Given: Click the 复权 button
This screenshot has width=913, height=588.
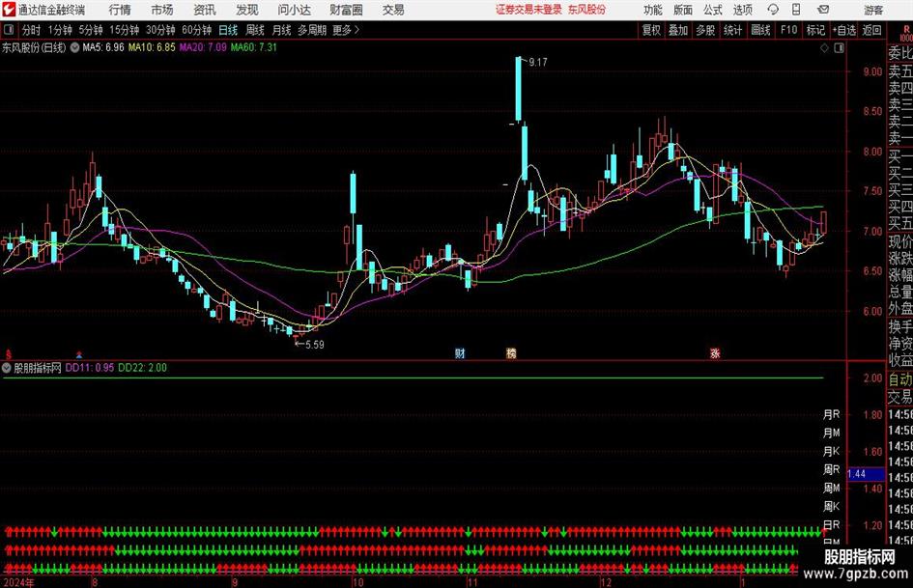Looking at the screenshot, I should [x=651, y=30].
